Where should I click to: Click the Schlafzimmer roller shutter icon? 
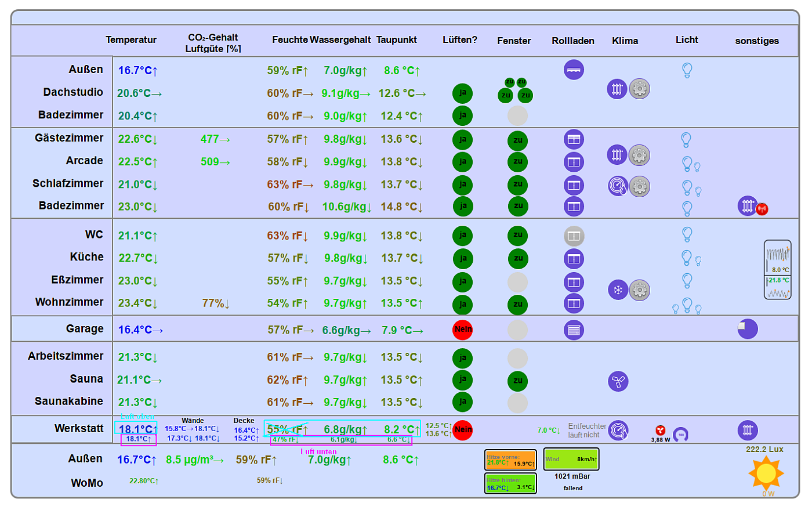click(574, 186)
